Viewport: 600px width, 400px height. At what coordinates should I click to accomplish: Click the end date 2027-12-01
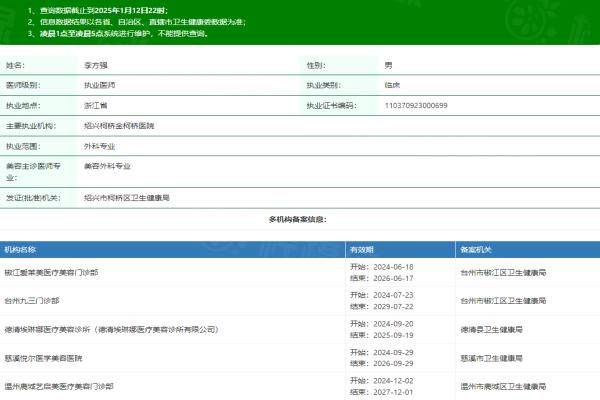pyautogui.click(x=393, y=392)
